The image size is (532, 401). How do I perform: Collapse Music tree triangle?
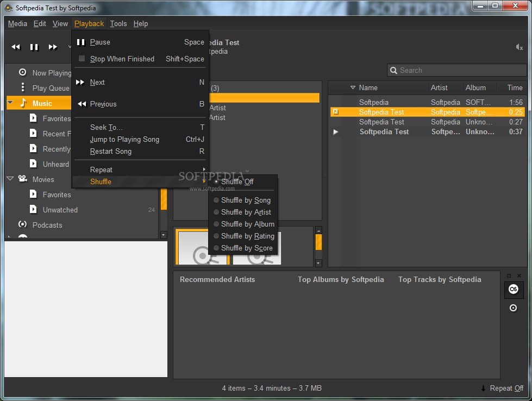click(x=10, y=103)
